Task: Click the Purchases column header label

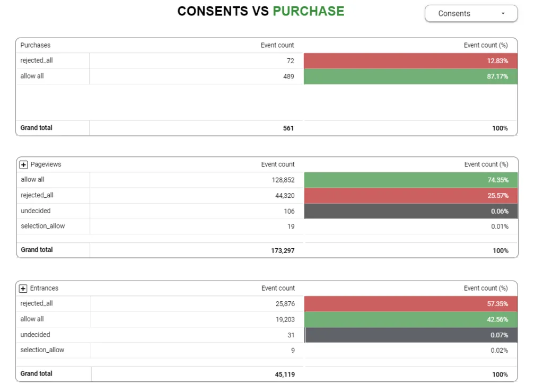Action: click(36, 46)
